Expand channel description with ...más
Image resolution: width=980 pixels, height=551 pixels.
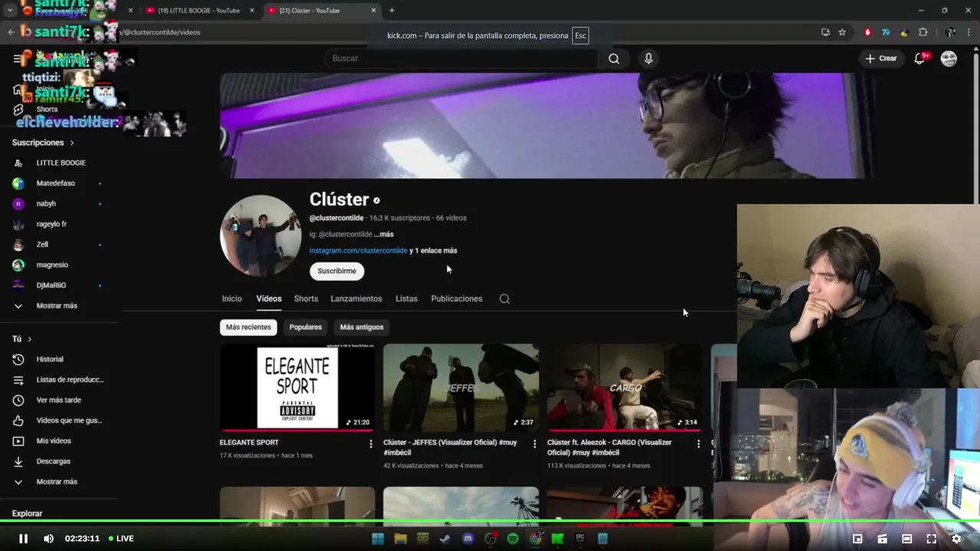pyautogui.click(x=384, y=234)
